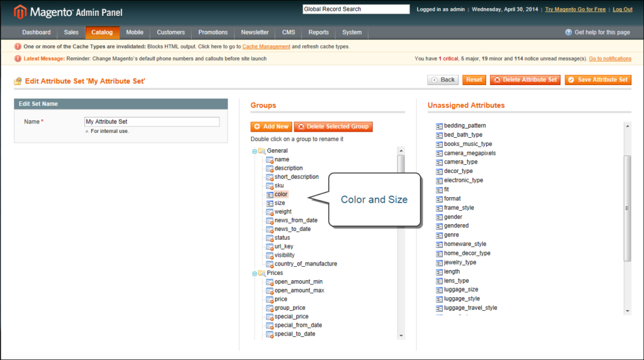Screen dimensions: 644x360
Task: Select the open_amount_min attribute
Action: coord(298,281)
